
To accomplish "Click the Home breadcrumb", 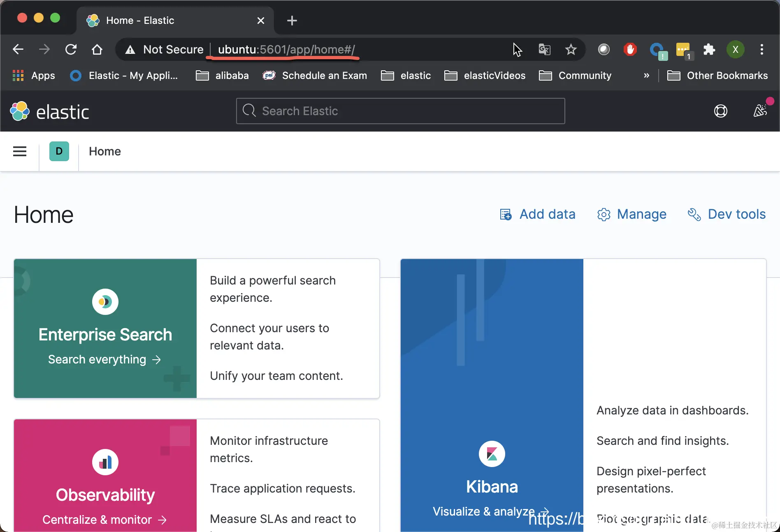I will 105,151.
